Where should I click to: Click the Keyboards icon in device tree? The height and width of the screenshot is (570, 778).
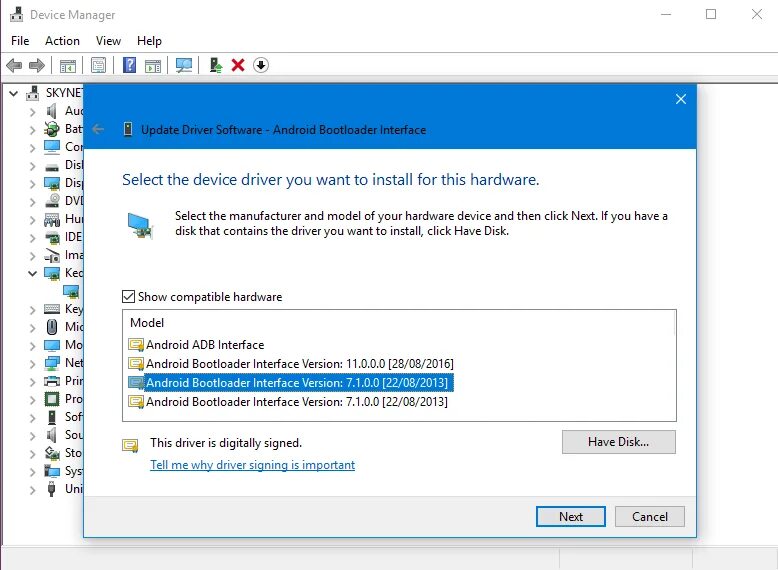point(52,309)
